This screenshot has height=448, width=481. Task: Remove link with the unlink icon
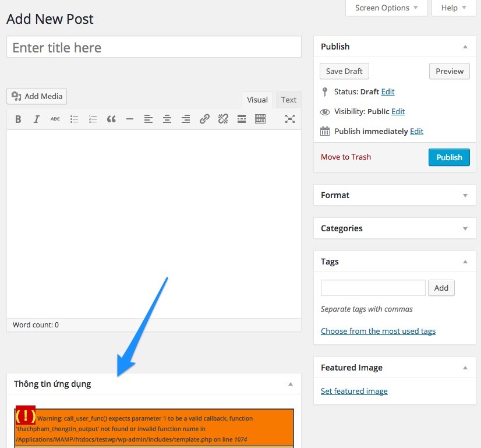point(223,119)
